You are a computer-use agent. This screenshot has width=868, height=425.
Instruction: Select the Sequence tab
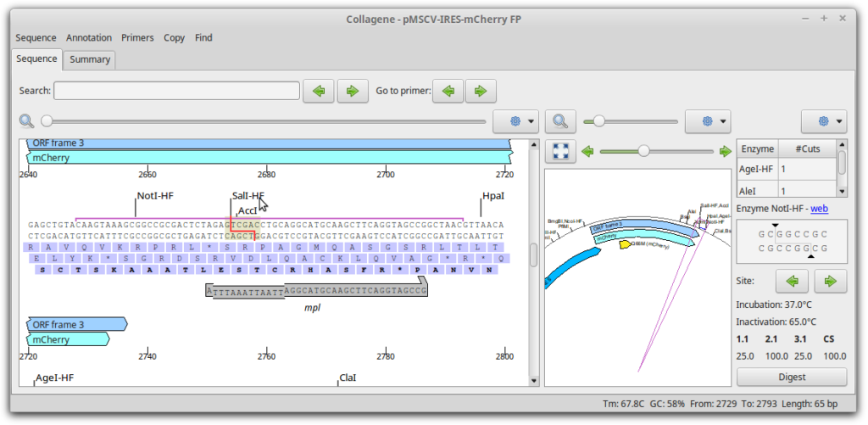coord(36,59)
